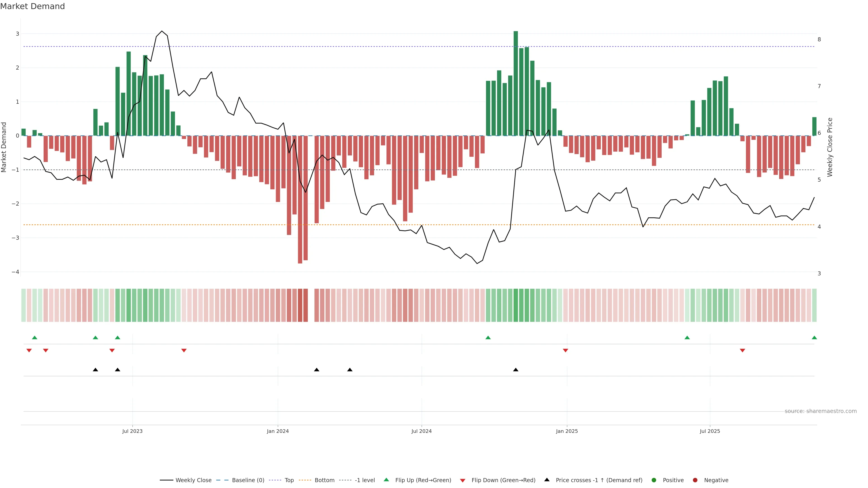868x488 pixels.
Task: Click the Jan 2024 x-axis label
Action: (x=278, y=432)
